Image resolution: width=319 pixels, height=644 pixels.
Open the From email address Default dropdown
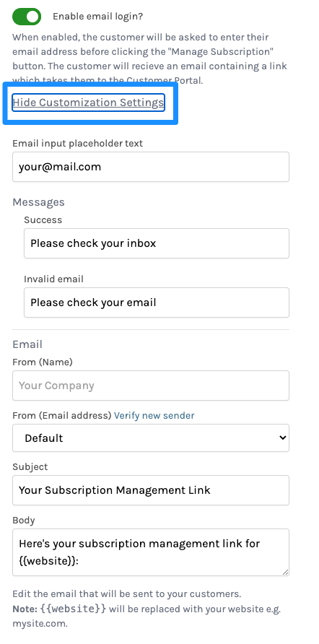pyautogui.click(x=151, y=438)
